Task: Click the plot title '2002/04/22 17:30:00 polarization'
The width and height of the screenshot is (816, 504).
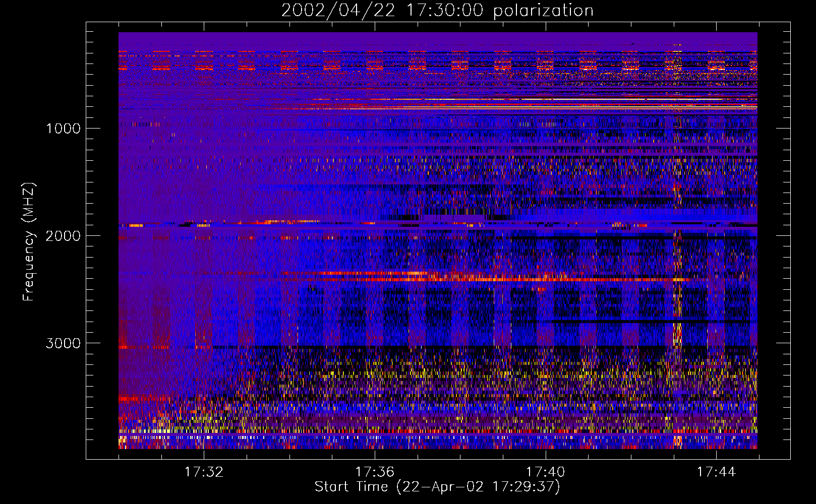Action: tap(437, 11)
